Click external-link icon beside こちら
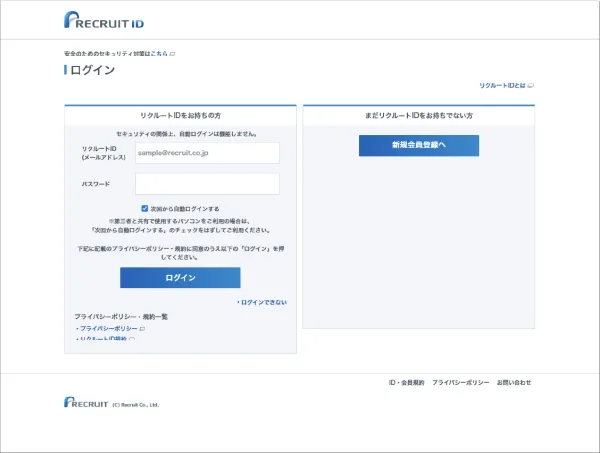The image size is (600, 453). pyautogui.click(x=172, y=53)
